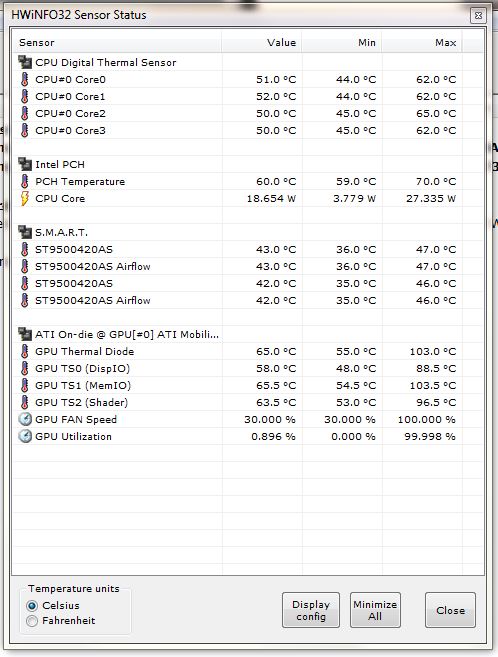Click the 60.0 °C PCH value
The height and width of the screenshot is (657, 498).
coord(276,181)
